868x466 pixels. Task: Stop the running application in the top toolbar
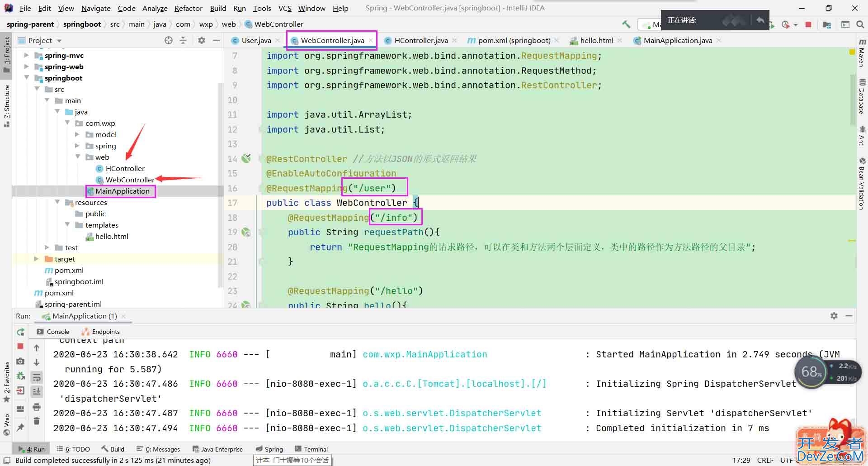(x=808, y=24)
